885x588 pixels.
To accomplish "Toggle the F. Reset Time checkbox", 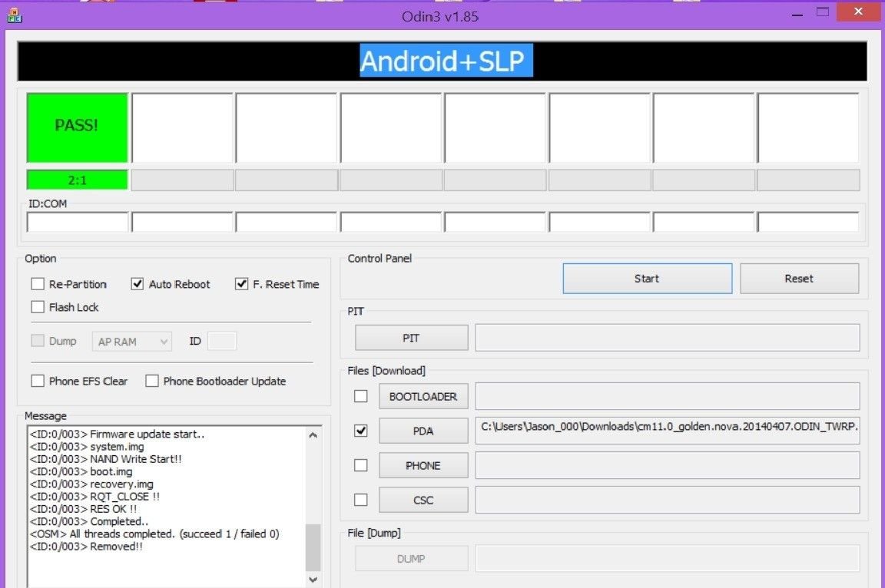I will [241, 283].
